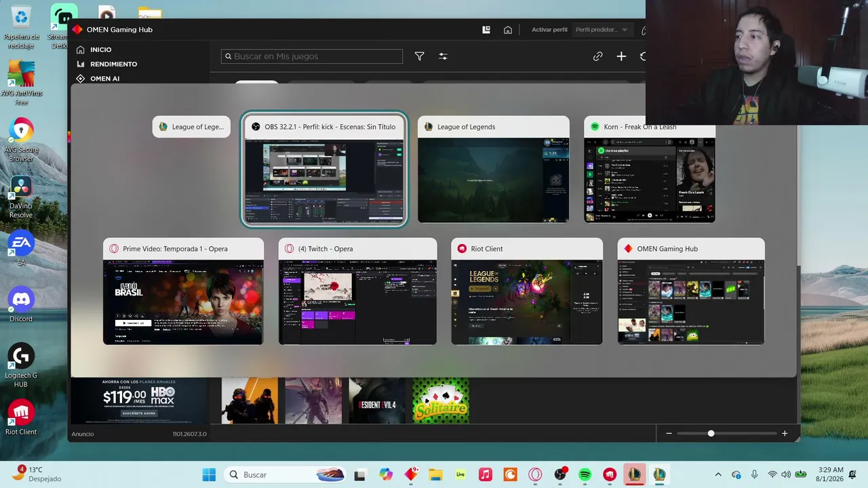The image size is (868, 488).
Task: Open the Wi-Fi network tray icon
Action: [772, 474]
